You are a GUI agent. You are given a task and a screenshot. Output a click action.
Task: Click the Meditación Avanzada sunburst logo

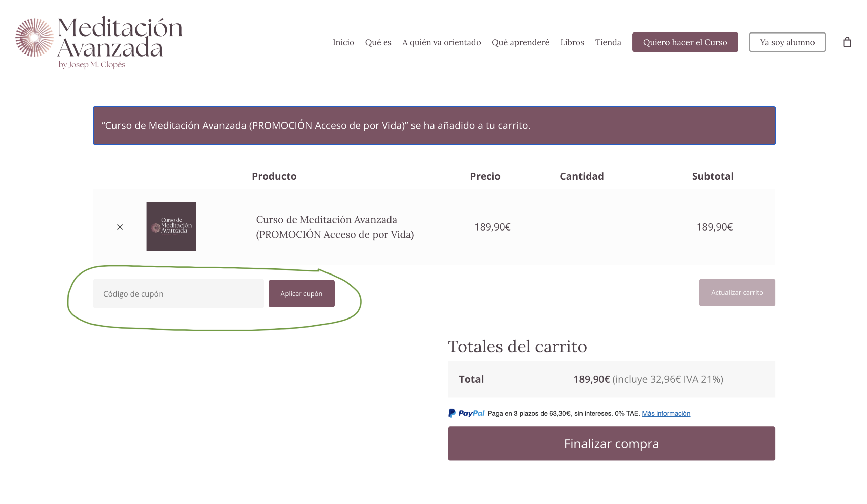tap(35, 38)
